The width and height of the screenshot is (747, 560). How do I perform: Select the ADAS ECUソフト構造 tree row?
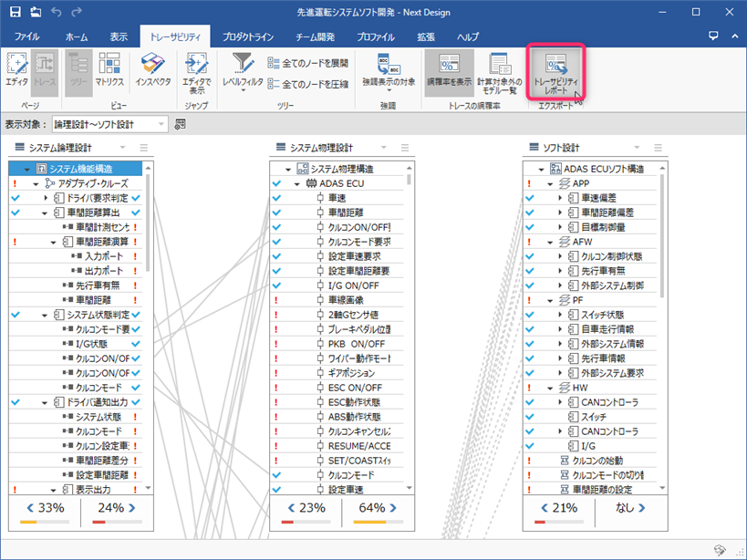[590, 169]
